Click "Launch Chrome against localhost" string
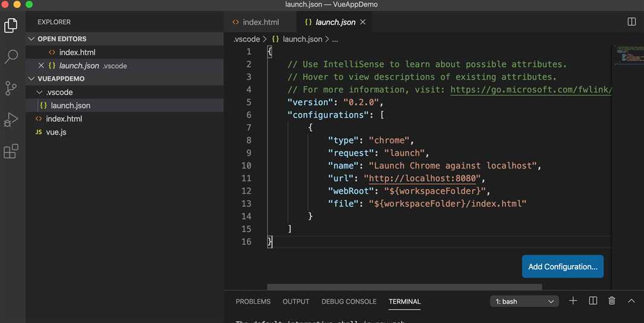The image size is (644, 323). point(452,166)
